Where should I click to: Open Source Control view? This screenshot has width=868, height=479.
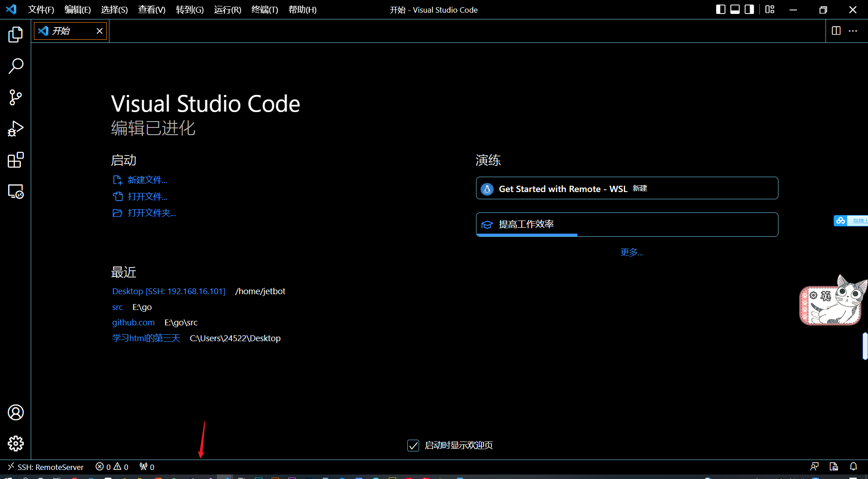15,97
